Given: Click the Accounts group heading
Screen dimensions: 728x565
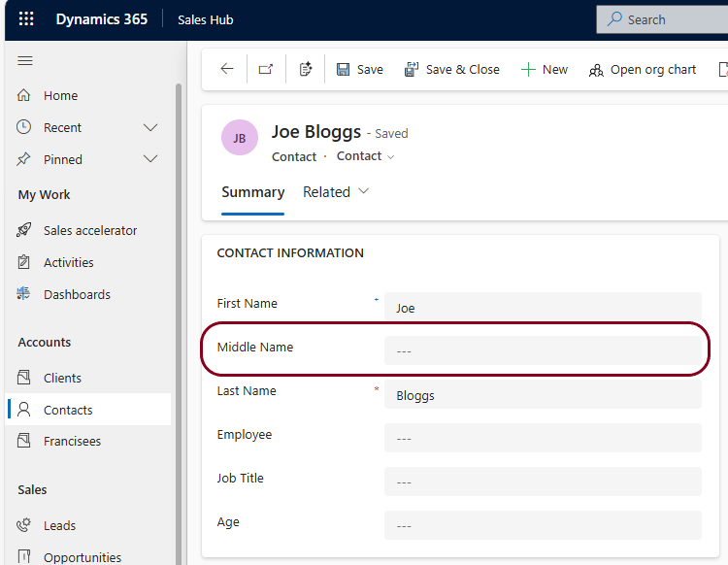Looking at the screenshot, I should coord(44,342).
